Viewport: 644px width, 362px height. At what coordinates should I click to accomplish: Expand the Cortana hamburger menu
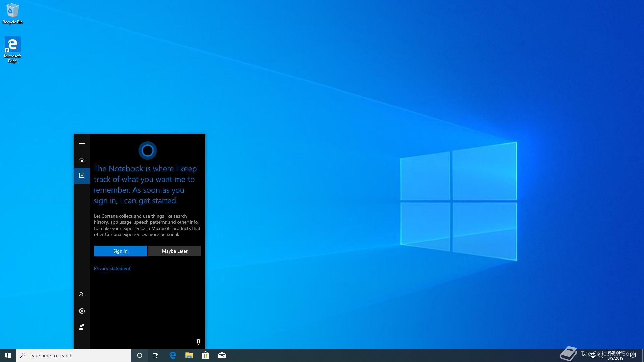(82, 143)
